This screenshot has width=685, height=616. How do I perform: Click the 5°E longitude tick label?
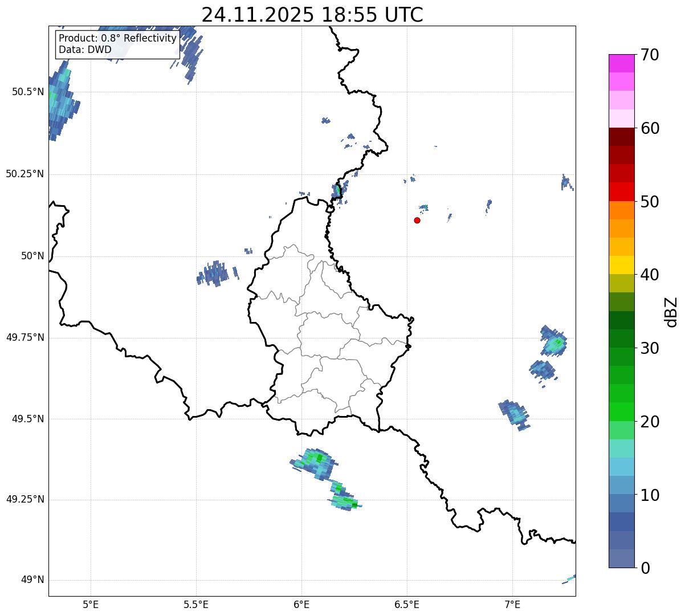coord(91,604)
